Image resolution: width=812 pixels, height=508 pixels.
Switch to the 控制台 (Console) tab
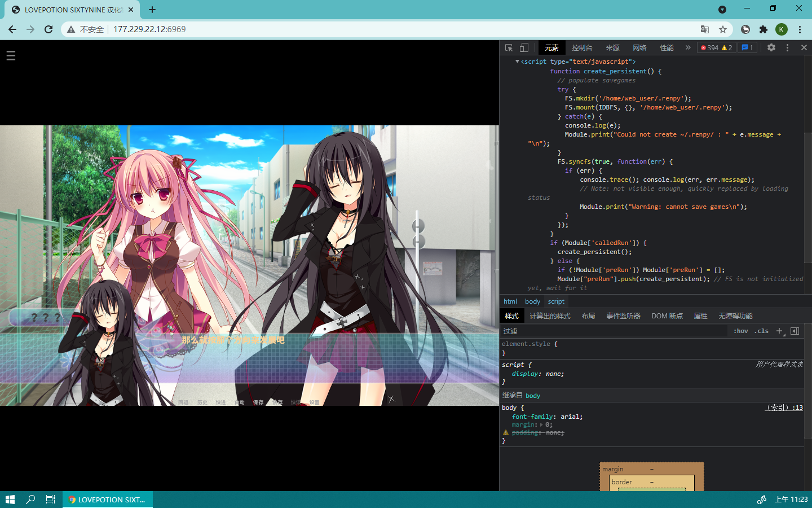tap(582, 47)
